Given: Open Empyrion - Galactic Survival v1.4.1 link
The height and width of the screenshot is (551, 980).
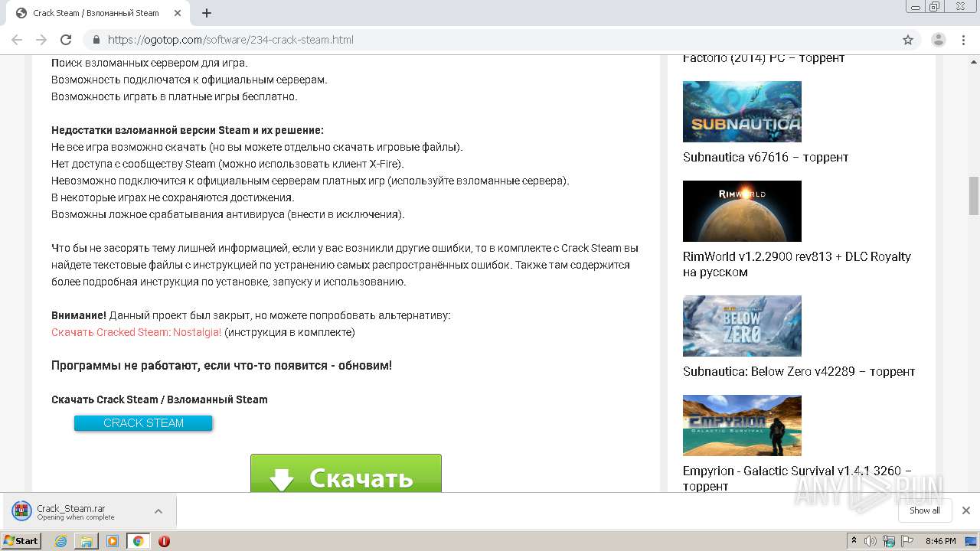Looking at the screenshot, I should click(x=797, y=478).
